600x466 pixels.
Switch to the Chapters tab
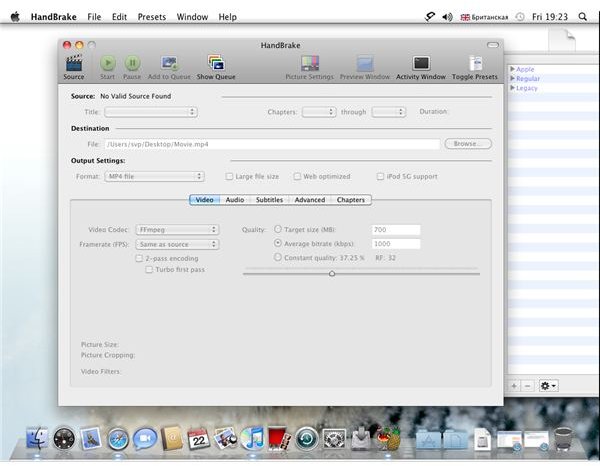[x=351, y=200]
